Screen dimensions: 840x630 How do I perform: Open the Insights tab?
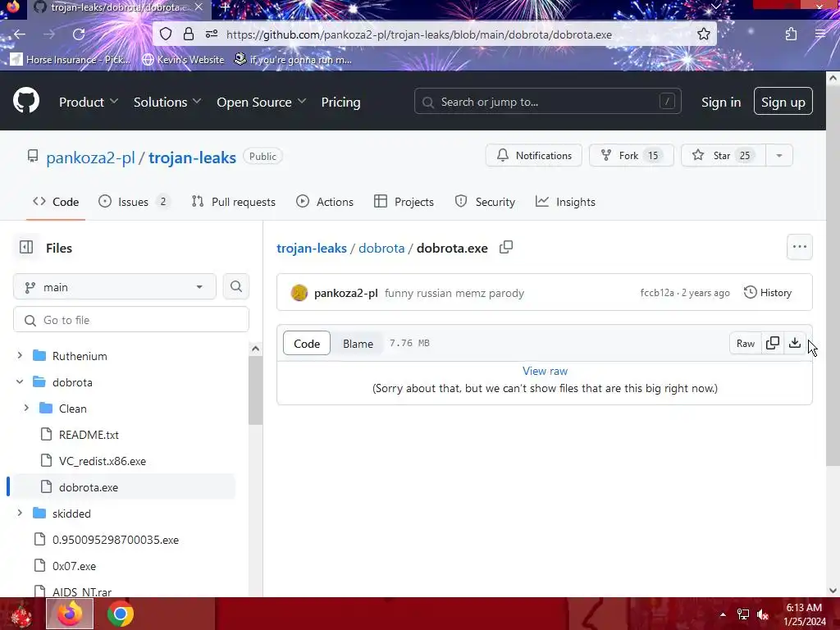click(x=566, y=202)
